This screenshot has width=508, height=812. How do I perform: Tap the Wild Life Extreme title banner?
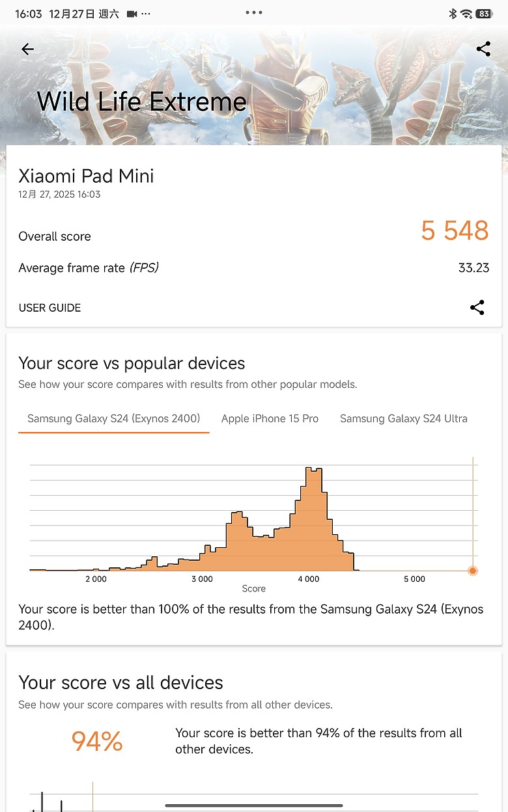point(142,101)
